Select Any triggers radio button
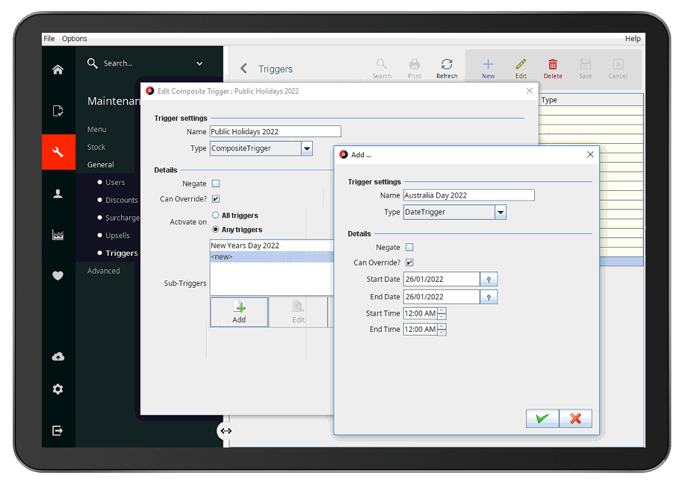The height and width of the screenshot is (490, 688). click(x=215, y=229)
